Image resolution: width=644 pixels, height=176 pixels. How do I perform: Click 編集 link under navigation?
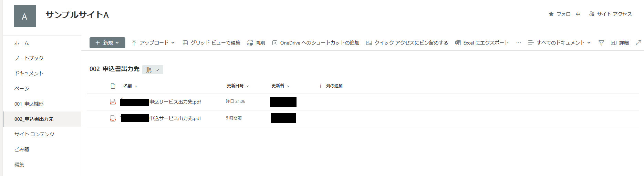click(x=19, y=165)
